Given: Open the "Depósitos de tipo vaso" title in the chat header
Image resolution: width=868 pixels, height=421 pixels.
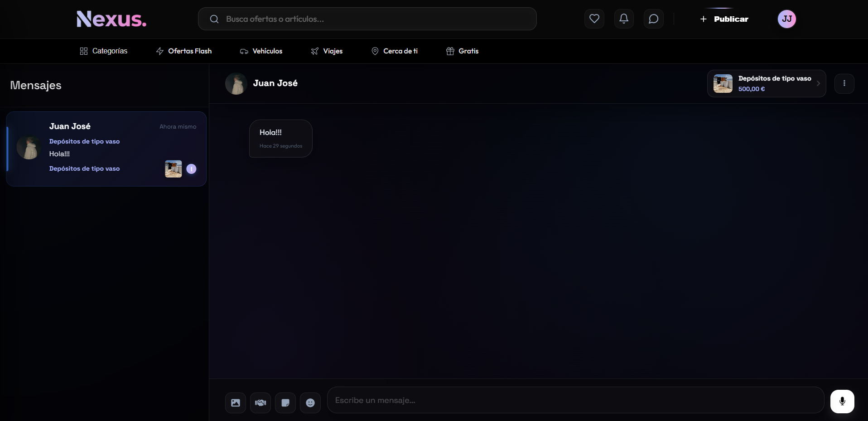Looking at the screenshot, I should pyautogui.click(x=775, y=78).
